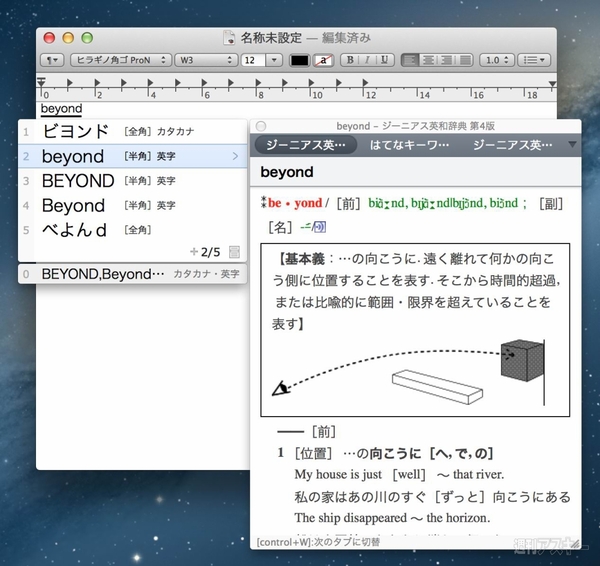Close the dictionary panel with round button

pyautogui.click(x=261, y=126)
